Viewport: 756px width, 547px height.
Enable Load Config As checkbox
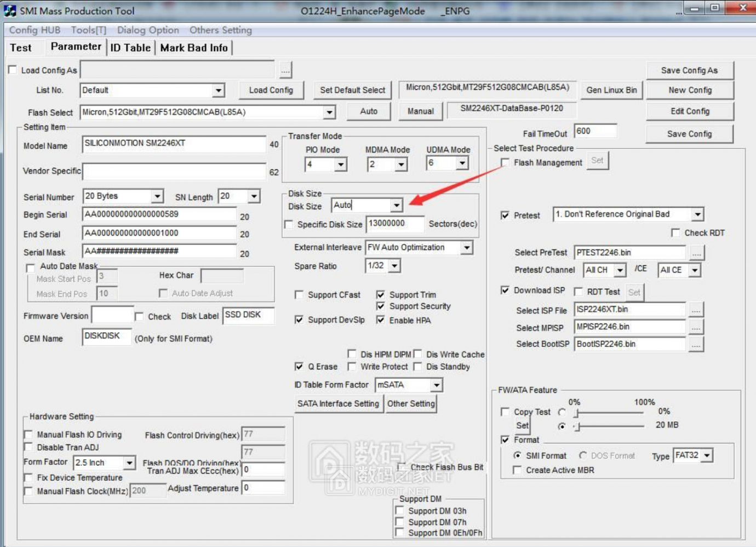[x=13, y=70]
